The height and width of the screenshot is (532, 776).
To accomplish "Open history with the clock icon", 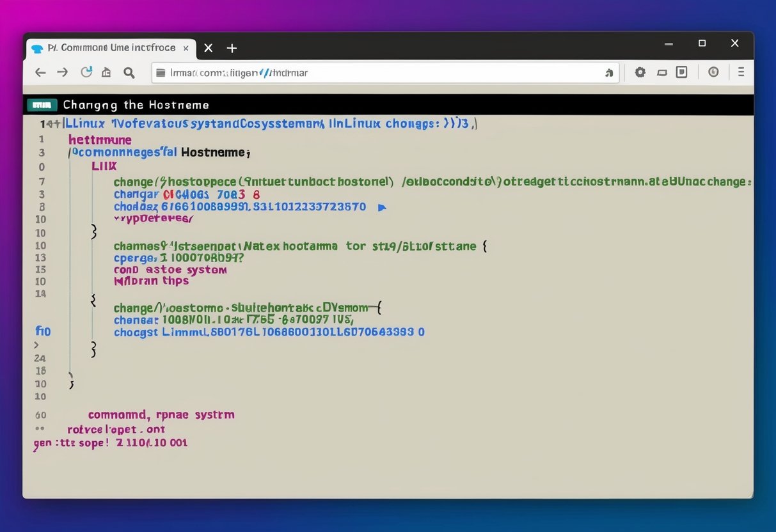I will (713, 72).
